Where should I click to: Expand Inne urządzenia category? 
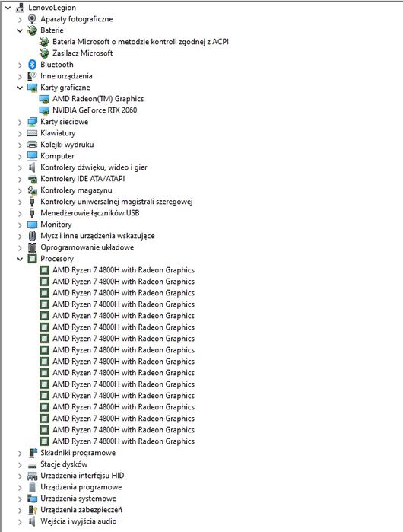[20, 76]
